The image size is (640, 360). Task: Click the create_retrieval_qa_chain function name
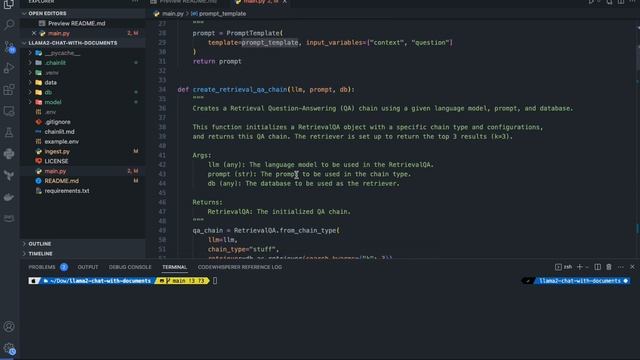[x=240, y=89]
